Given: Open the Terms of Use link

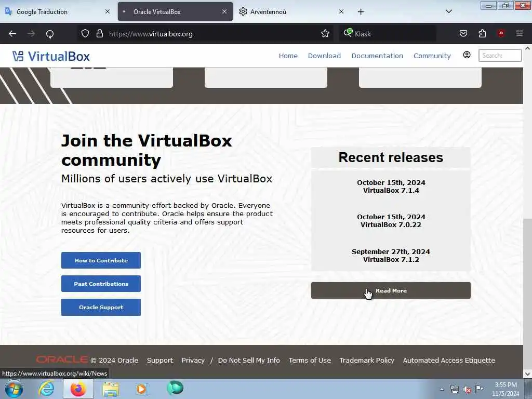Looking at the screenshot, I should click(x=310, y=361).
